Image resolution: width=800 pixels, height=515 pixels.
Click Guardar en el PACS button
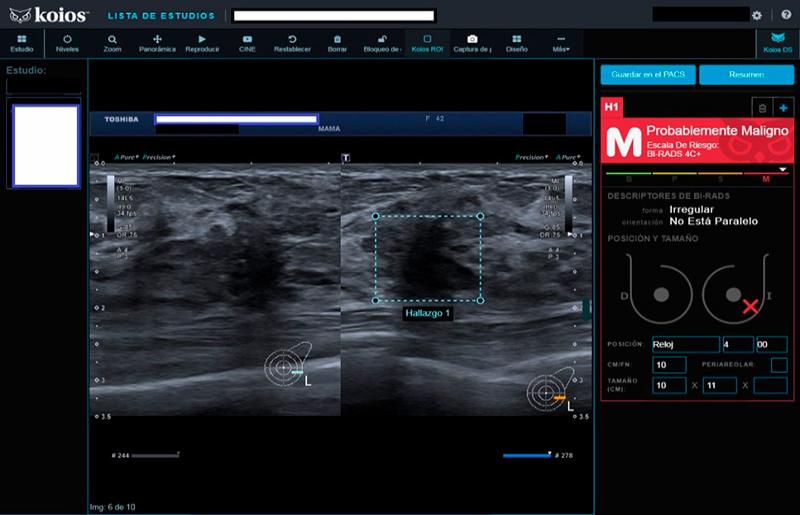(646, 75)
